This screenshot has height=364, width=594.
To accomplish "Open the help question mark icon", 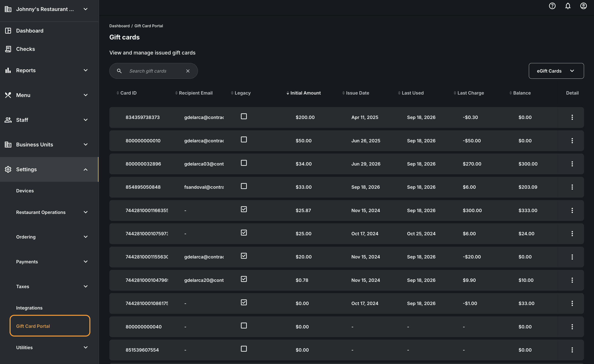I will pos(552,6).
